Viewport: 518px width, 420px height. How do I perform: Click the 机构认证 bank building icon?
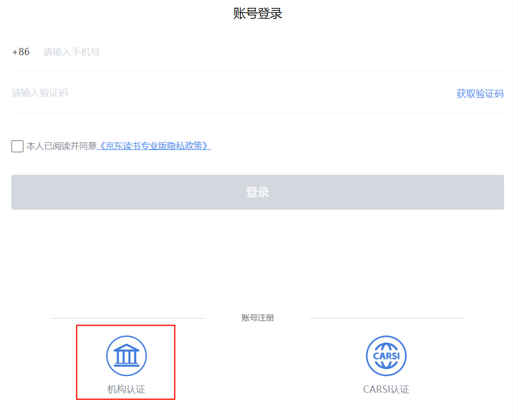(x=126, y=356)
